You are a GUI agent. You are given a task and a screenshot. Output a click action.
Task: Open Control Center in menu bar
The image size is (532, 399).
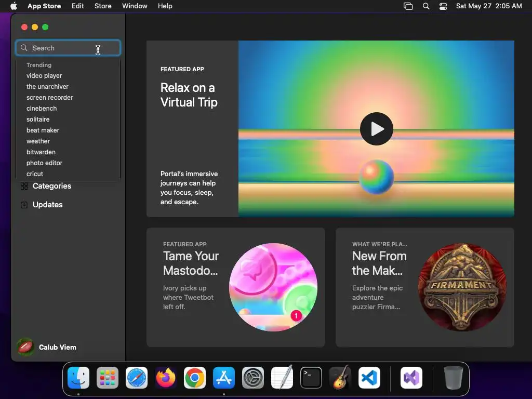coord(443,6)
